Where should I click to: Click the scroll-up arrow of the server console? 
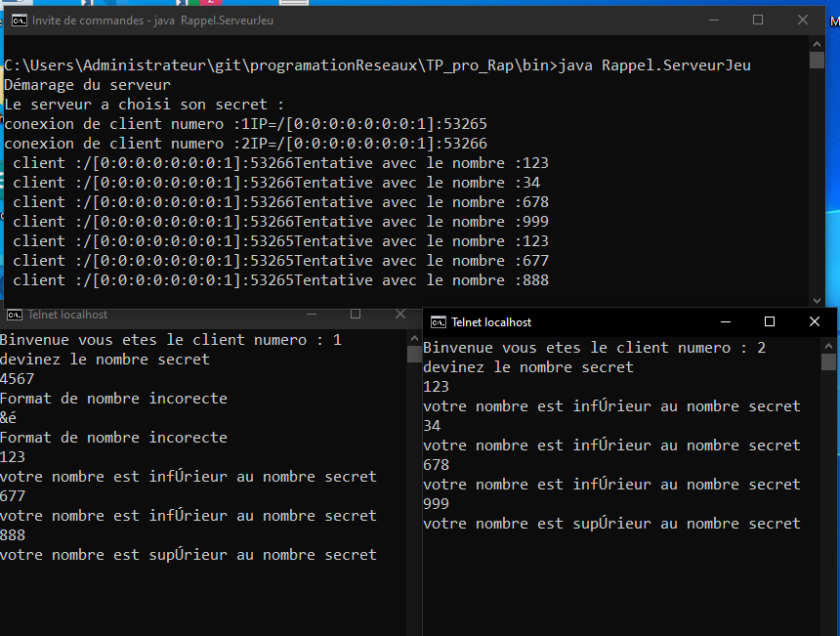click(817, 43)
